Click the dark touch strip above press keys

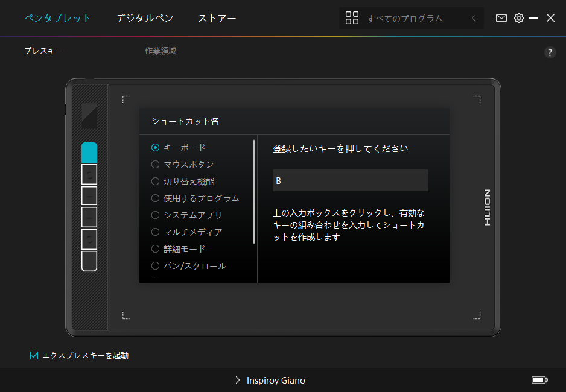click(x=89, y=116)
